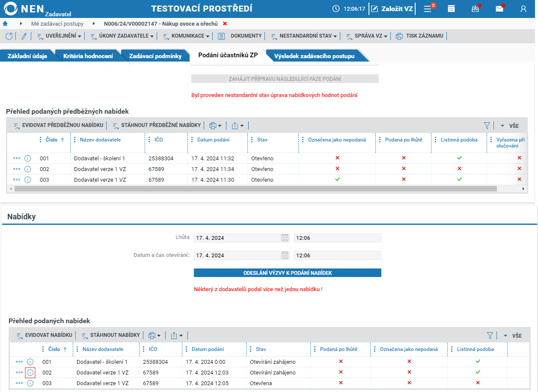The width and height of the screenshot is (538, 392).
Task: Open export dropdown in preliminary offers toolbar
Action: coord(238,126)
